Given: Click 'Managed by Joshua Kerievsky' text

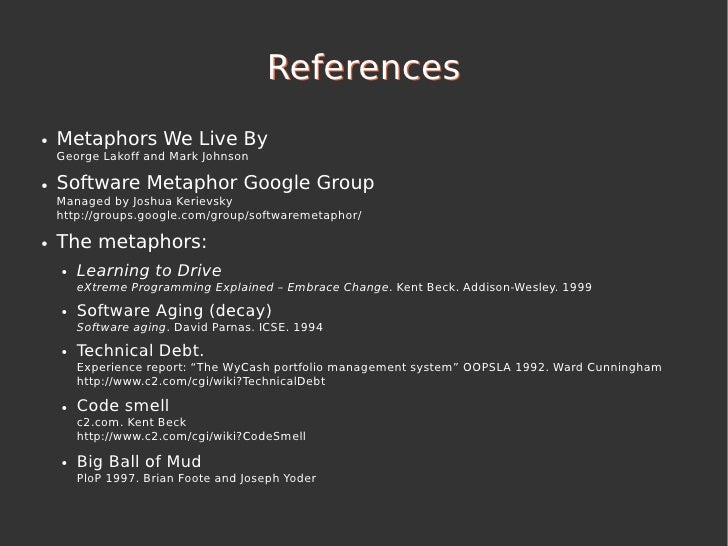Looking at the screenshot, I should click(x=144, y=202).
